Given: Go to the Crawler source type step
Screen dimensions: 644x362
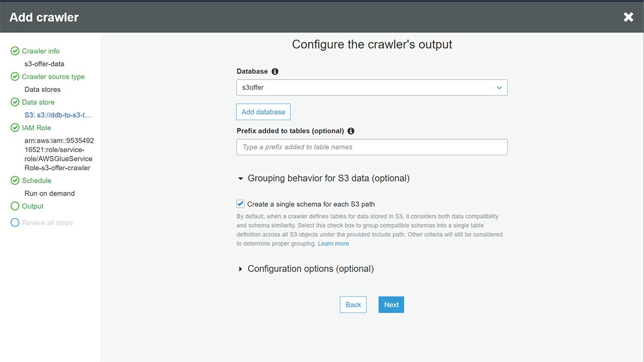Looking at the screenshot, I should (x=53, y=77).
